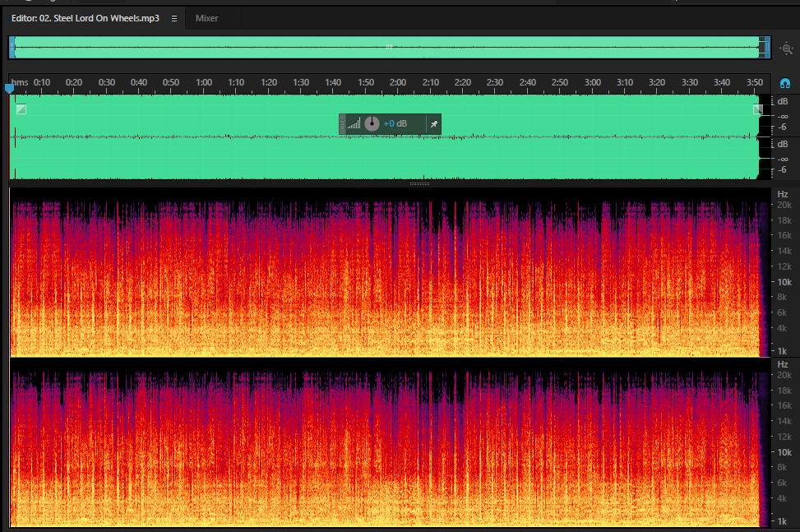Pin the HUD using the pushpin icon

(x=433, y=124)
